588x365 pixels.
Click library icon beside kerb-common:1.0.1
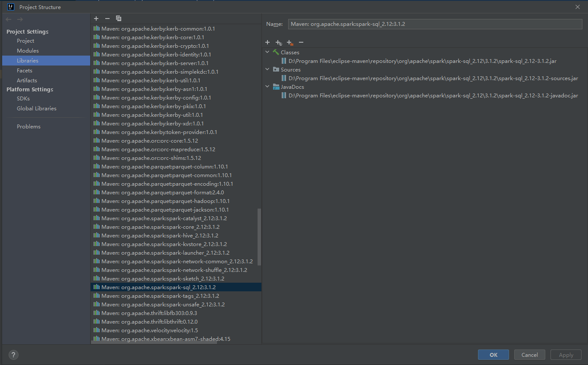(97, 28)
